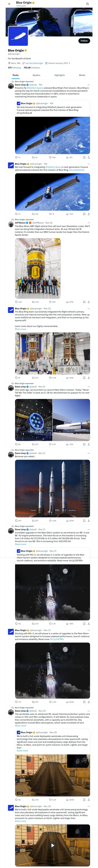Open the three-rocket image in Dave Limp's post
Viewport: 98px width, 868px height.
52,488
